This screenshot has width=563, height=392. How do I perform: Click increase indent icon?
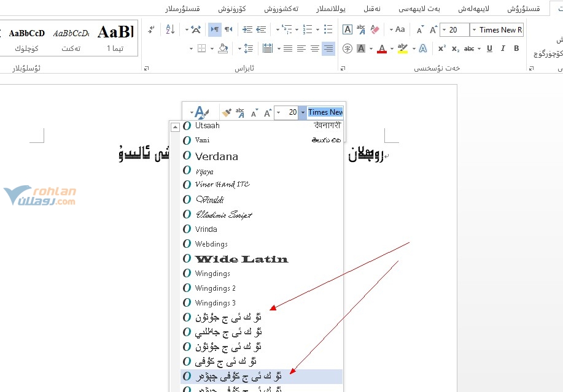[x=247, y=29]
